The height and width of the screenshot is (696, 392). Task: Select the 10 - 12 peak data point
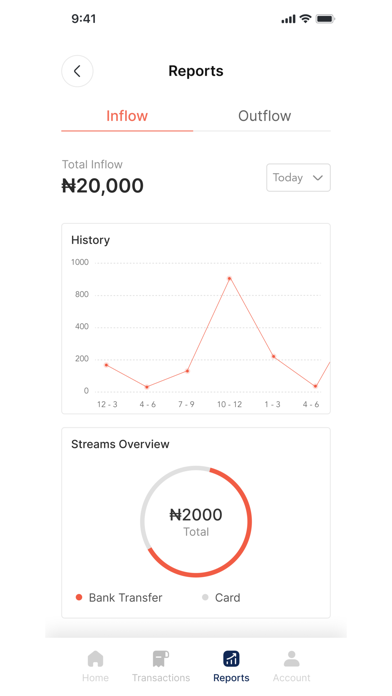tap(230, 278)
